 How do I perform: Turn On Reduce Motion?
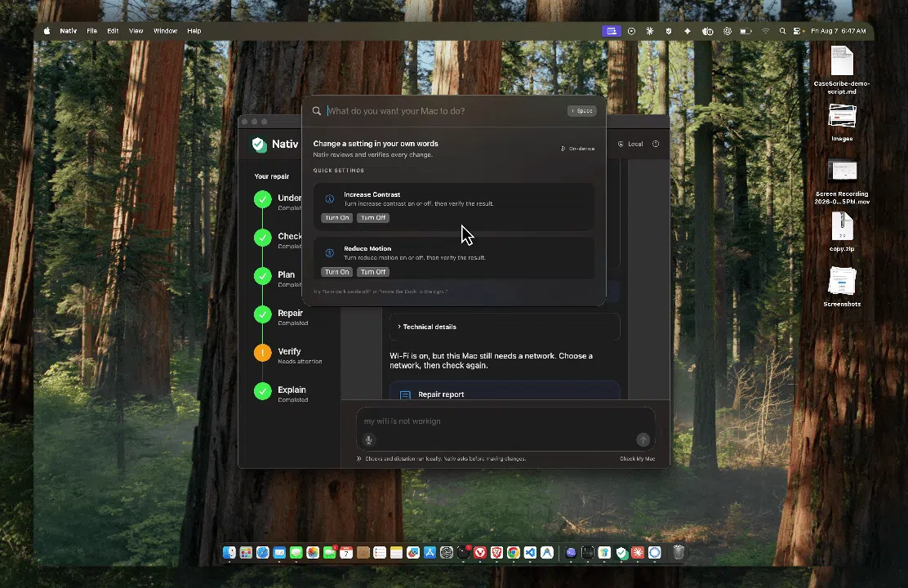coord(337,272)
